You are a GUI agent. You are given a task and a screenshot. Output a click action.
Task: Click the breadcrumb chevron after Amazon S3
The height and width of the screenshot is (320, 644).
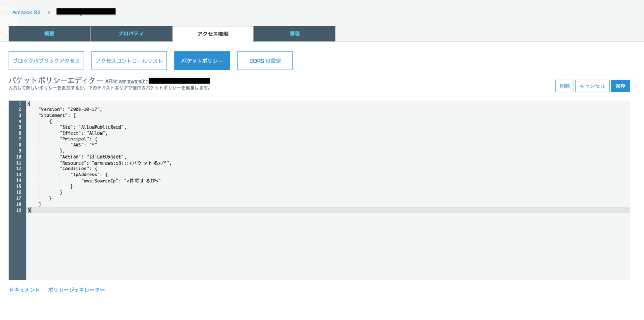[49, 12]
